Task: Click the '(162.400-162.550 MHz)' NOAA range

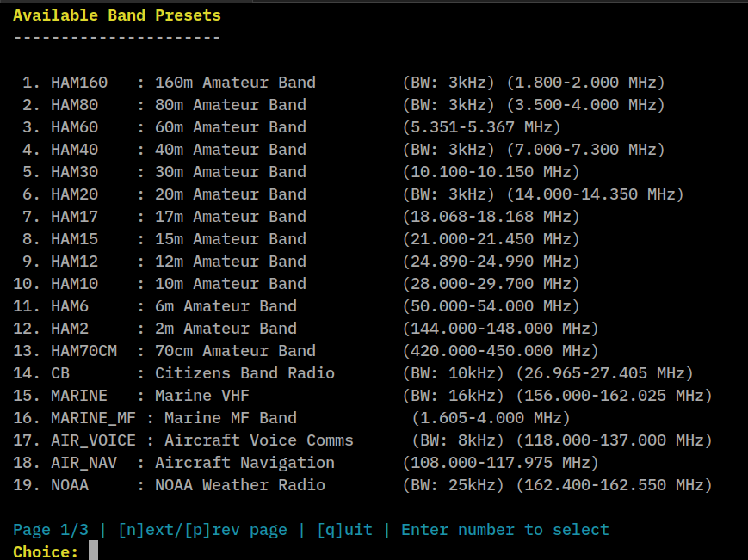Action: (x=615, y=486)
